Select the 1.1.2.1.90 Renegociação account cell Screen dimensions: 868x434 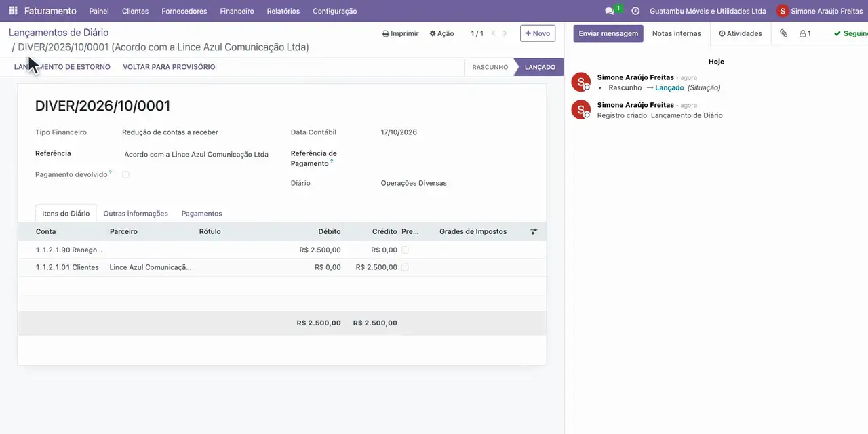[68, 250]
